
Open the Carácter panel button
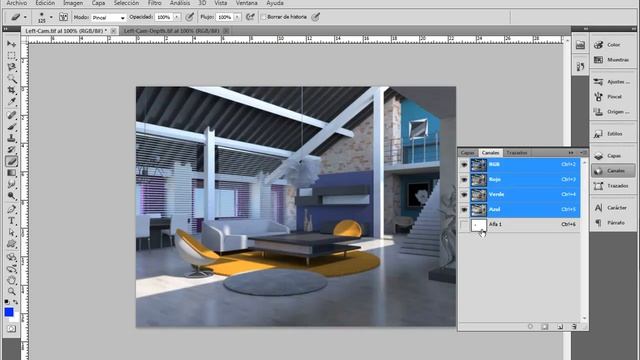(613, 208)
